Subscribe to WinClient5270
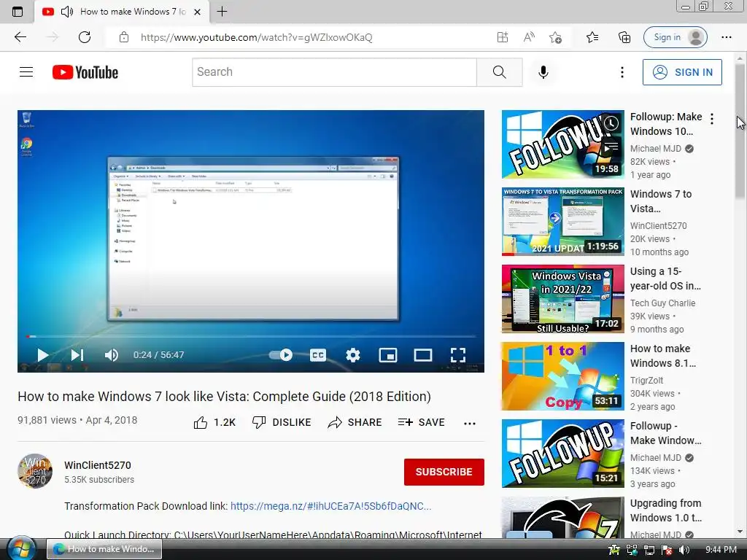Image resolution: width=747 pixels, height=560 pixels. (444, 472)
